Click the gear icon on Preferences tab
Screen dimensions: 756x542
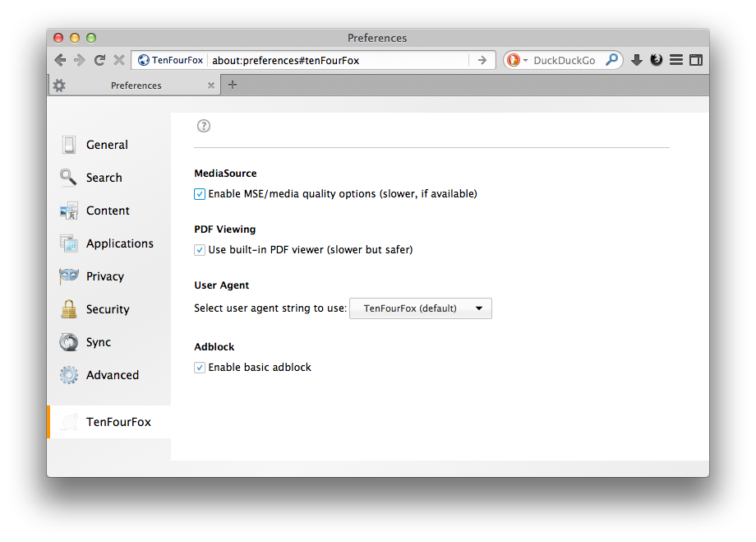point(59,86)
